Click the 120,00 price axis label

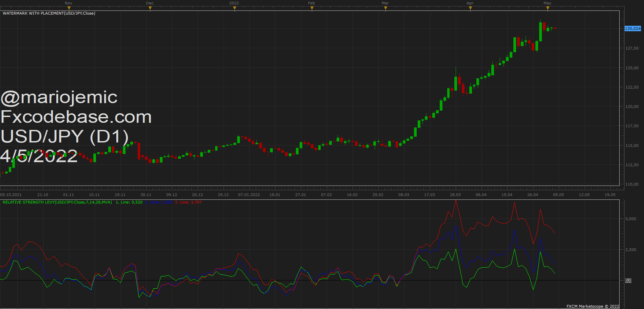632,107
